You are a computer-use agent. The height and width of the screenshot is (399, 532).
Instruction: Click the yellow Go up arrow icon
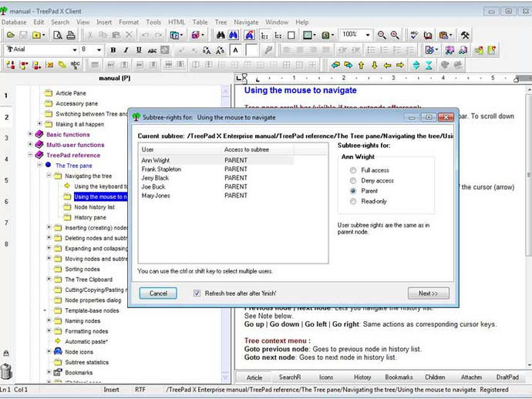pos(361,65)
